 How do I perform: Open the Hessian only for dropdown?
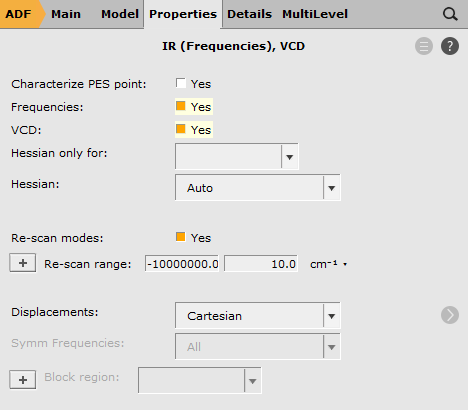click(237, 156)
